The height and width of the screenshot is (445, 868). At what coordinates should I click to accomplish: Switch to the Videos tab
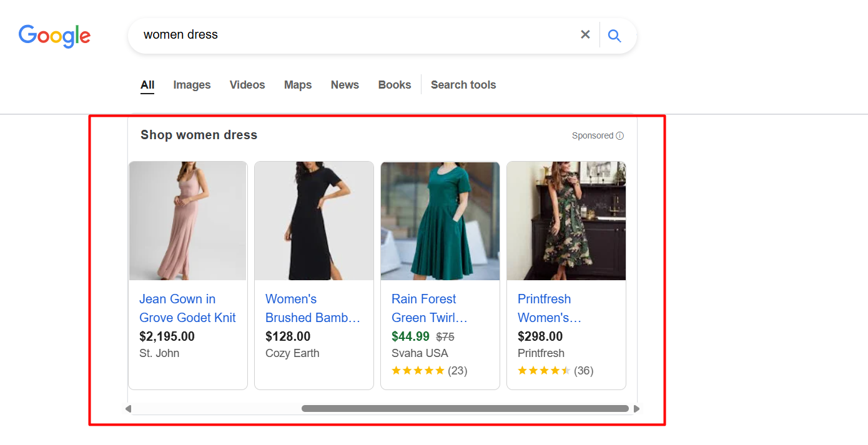[247, 85]
